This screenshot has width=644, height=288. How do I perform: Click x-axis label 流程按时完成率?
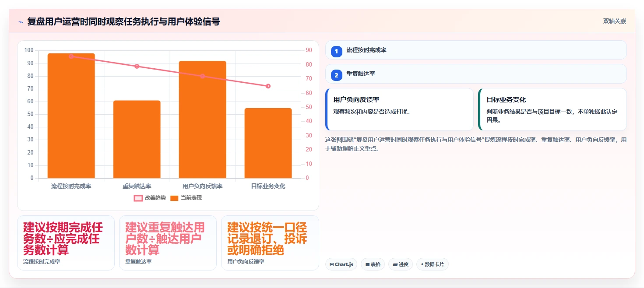pyautogui.click(x=71, y=186)
